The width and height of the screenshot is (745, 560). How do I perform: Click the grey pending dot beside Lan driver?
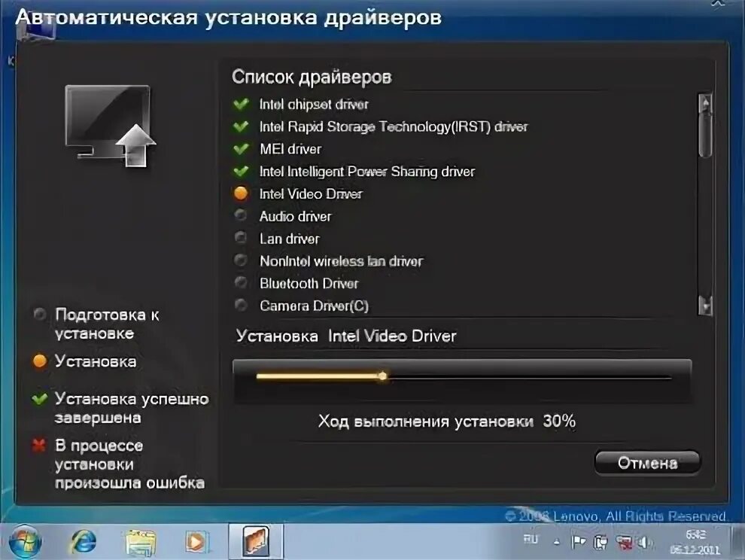coord(241,237)
